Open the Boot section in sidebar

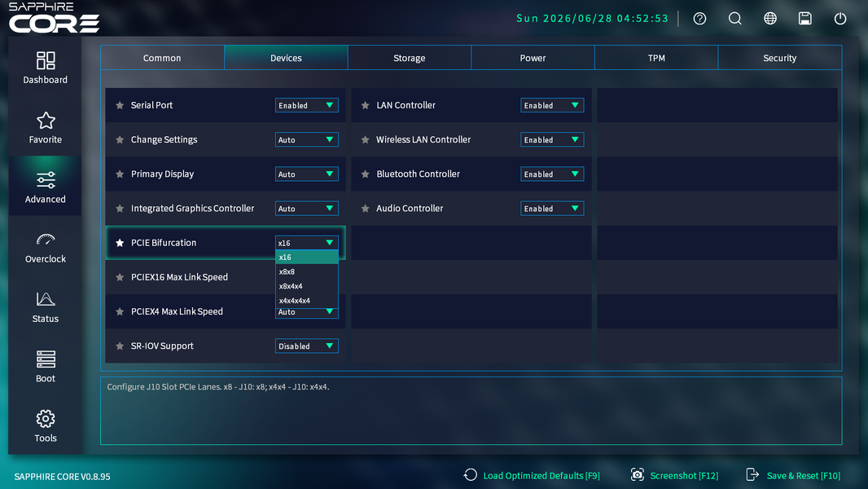(x=46, y=367)
